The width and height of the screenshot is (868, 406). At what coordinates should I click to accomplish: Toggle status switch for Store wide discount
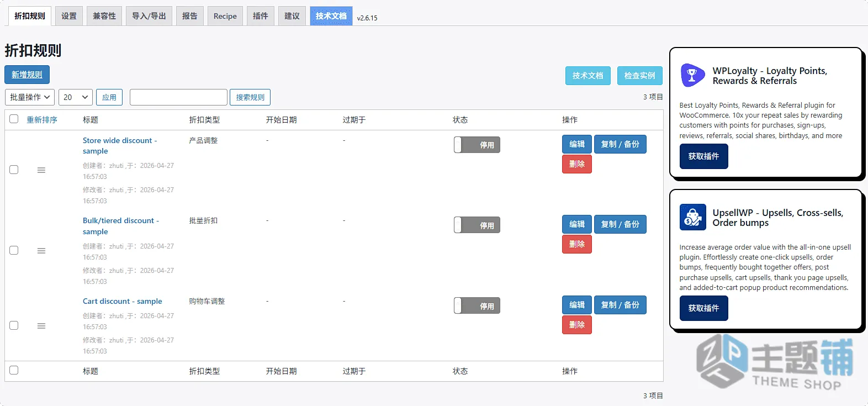477,145
